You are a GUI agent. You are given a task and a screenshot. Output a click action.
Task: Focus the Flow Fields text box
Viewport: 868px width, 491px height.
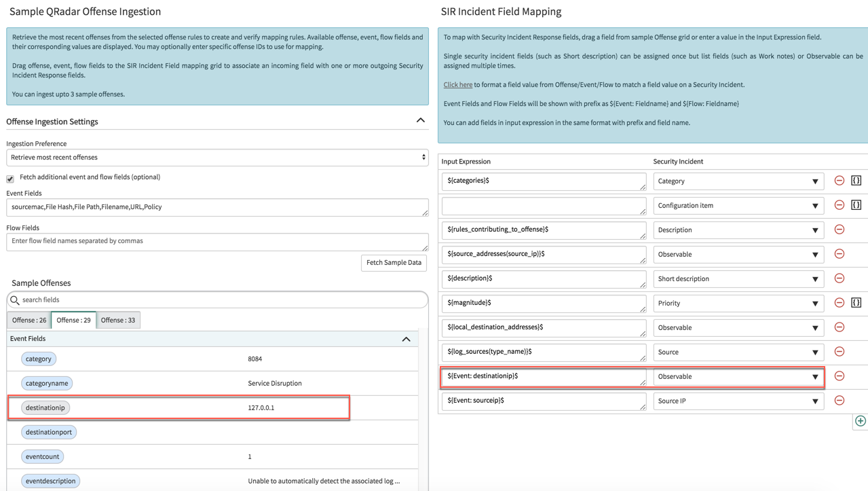click(x=217, y=242)
